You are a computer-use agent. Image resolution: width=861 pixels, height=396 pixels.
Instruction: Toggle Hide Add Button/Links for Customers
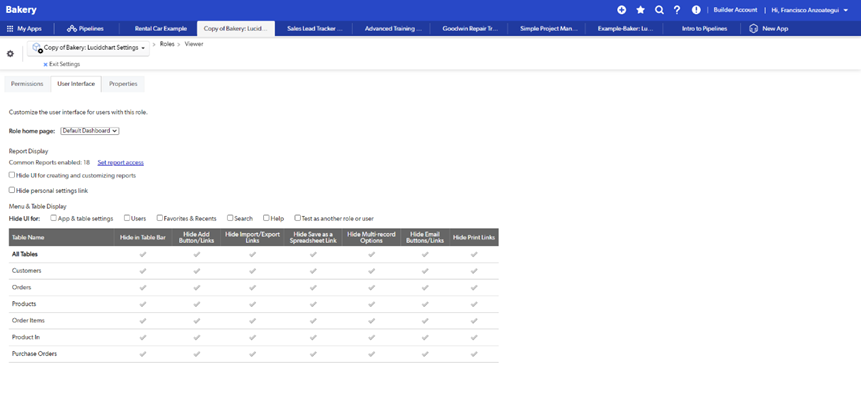[197, 271]
